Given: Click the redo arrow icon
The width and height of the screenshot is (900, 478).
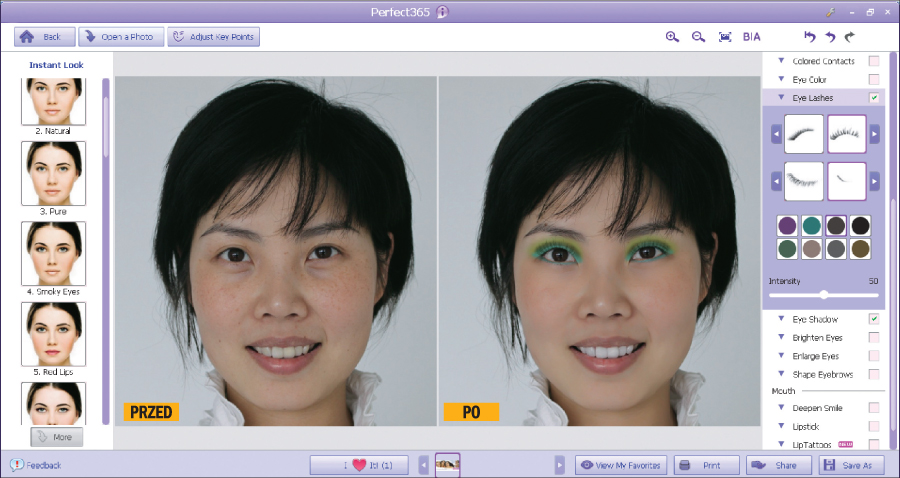Looking at the screenshot, I should point(850,37).
